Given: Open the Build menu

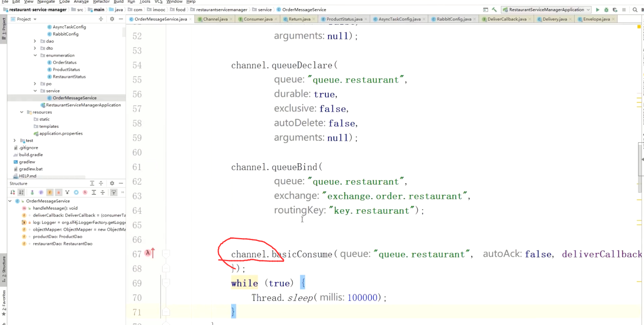Looking at the screenshot, I should pos(118,2).
